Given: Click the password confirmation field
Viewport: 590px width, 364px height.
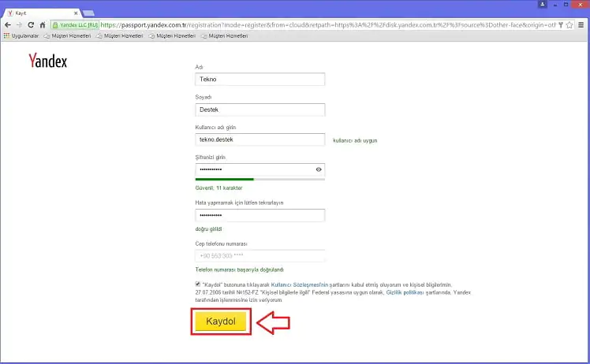Looking at the screenshot, I should [x=260, y=215].
